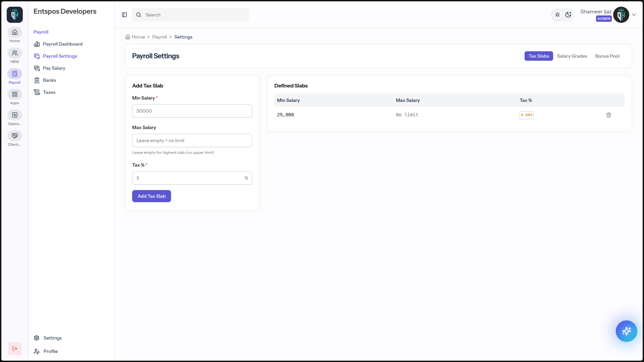Click the Max Salary column header
The height and width of the screenshot is (362, 644).
click(x=408, y=100)
